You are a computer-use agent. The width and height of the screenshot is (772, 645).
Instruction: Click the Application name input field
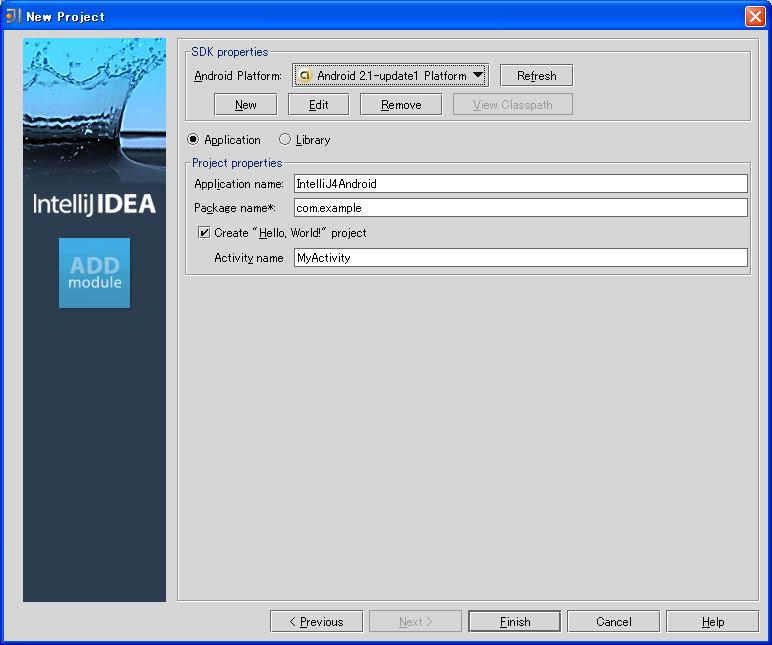click(x=520, y=184)
